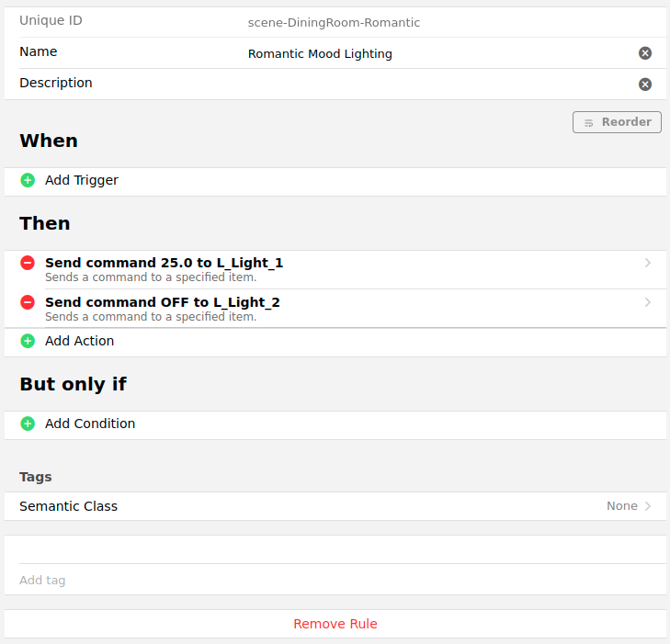Expand the L_Light_1 command action chevron
This screenshot has height=644, width=670.
pyautogui.click(x=648, y=264)
